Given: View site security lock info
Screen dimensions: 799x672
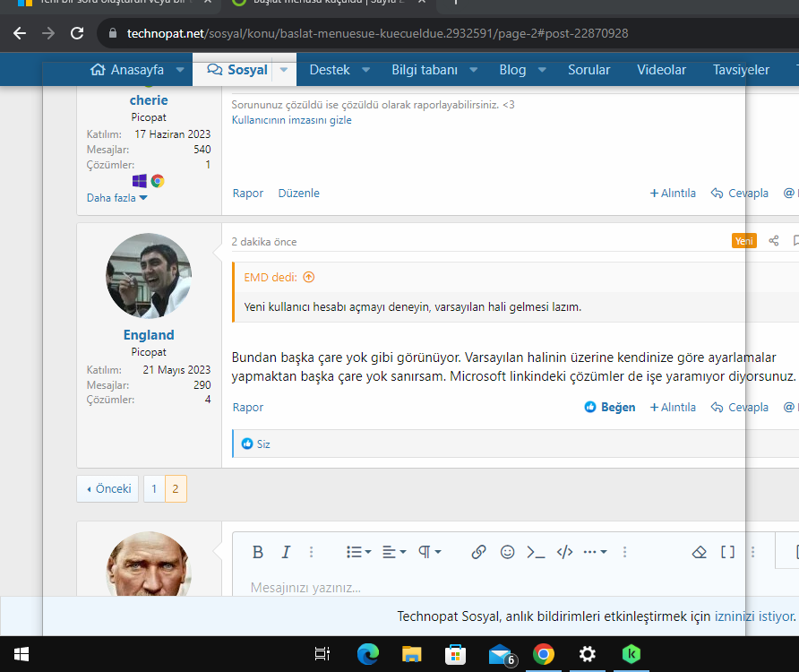Looking at the screenshot, I should 113,34.
